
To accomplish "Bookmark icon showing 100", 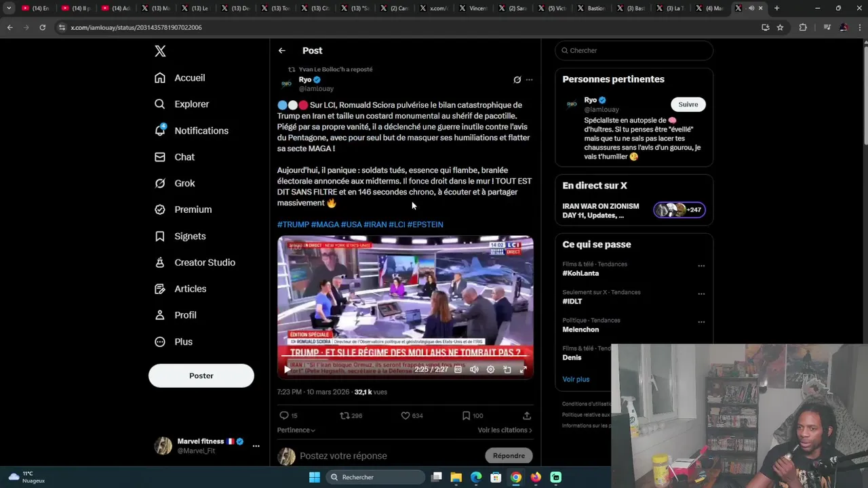I will [x=466, y=415].
